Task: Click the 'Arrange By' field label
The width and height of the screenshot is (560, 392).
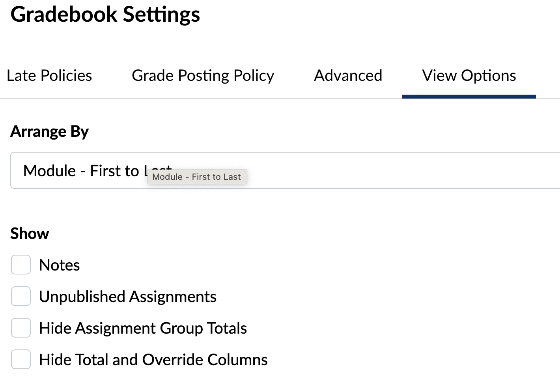Action: pyautogui.click(x=50, y=131)
